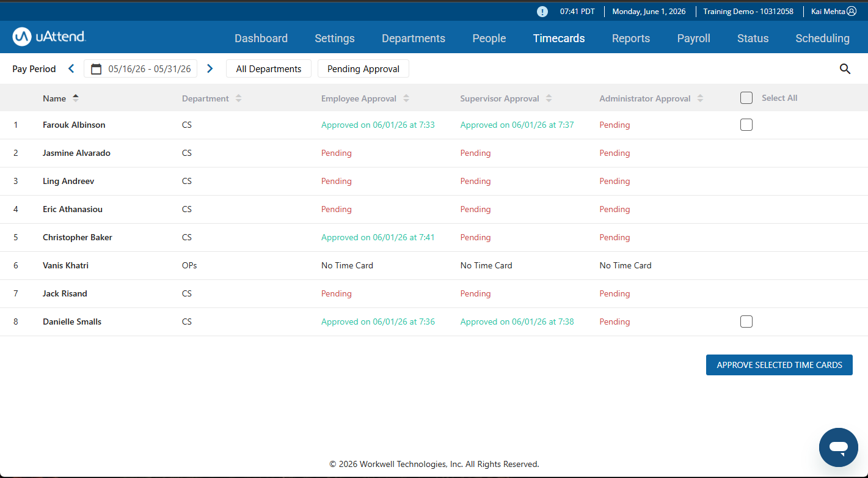Click 'Approved on 06/01/26 at 7:41'
This screenshot has width=868, height=478.
pyautogui.click(x=378, y=237)
